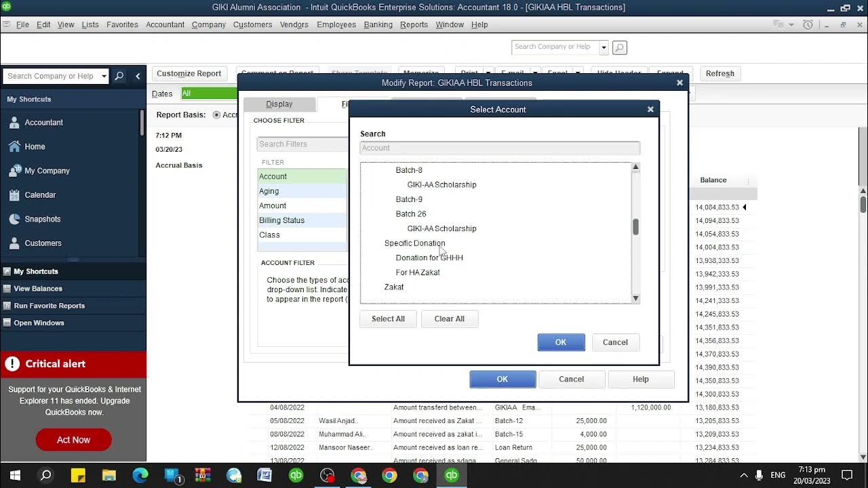Switch to active QuickBooks taskbar icon

pyautogui.click(x=452, y=475)
